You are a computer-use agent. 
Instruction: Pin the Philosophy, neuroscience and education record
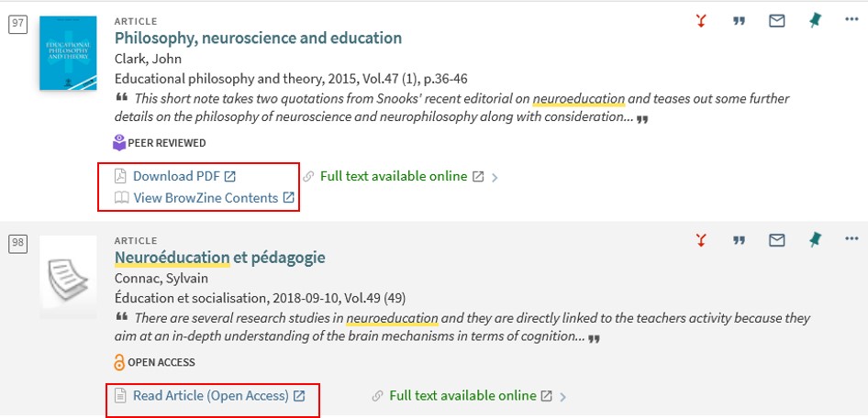(814, 21)
